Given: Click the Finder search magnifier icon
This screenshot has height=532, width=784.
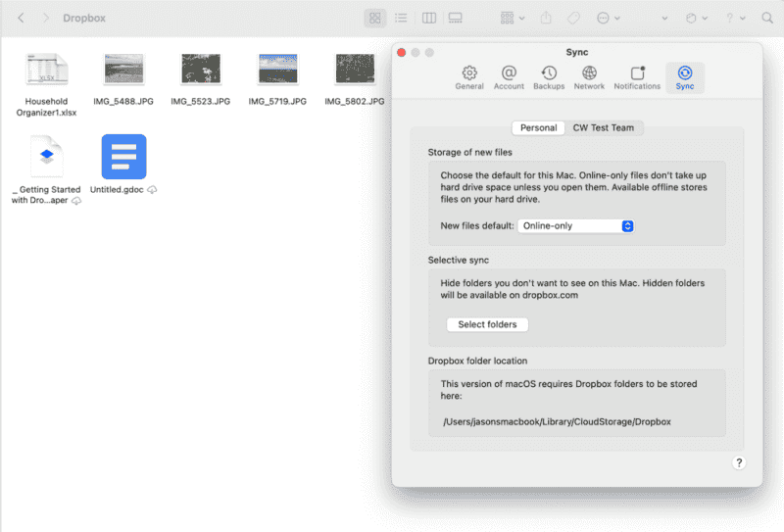Looking at the screenshot, I should (768, 19).
